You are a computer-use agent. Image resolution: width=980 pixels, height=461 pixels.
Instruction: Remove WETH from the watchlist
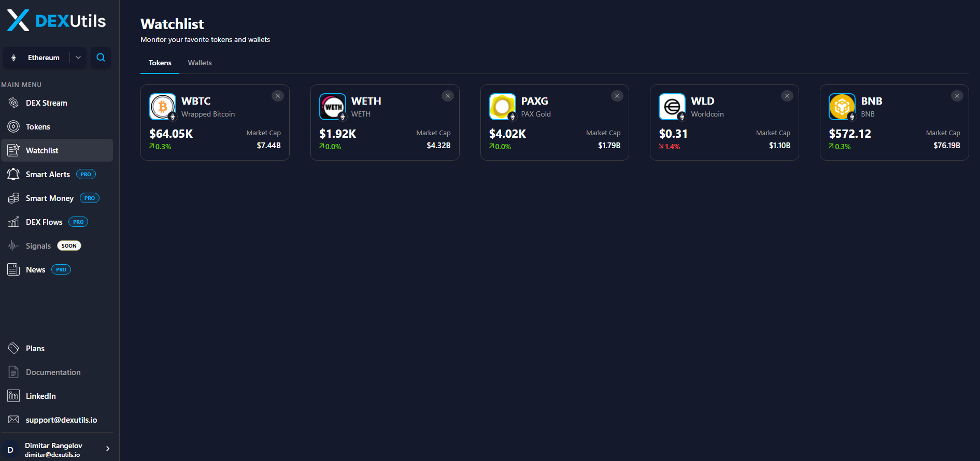pos(448,96)
